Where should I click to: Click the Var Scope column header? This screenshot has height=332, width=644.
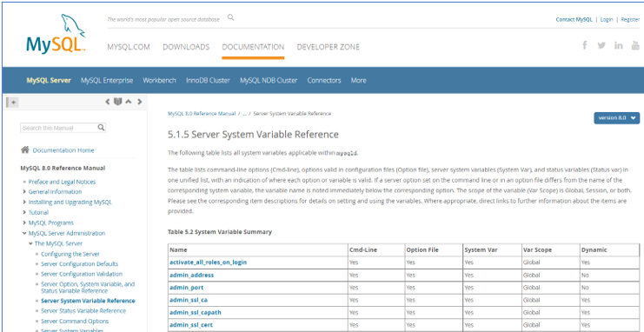537,249
